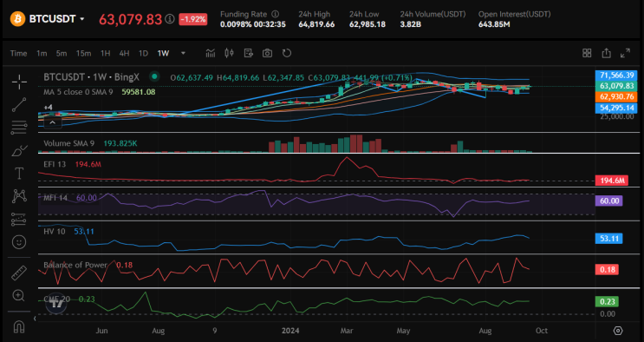
Task: Click the 0.18 Balance of Power label
Action: coord(607,270)
